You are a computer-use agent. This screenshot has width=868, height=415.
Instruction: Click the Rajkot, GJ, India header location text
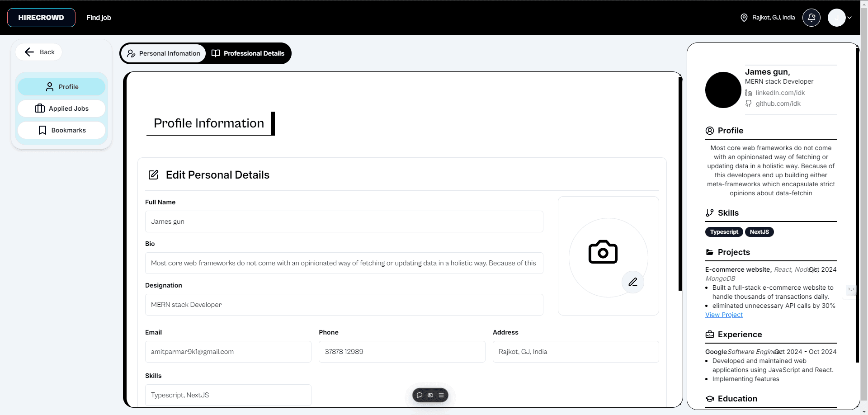click(774, 18)
